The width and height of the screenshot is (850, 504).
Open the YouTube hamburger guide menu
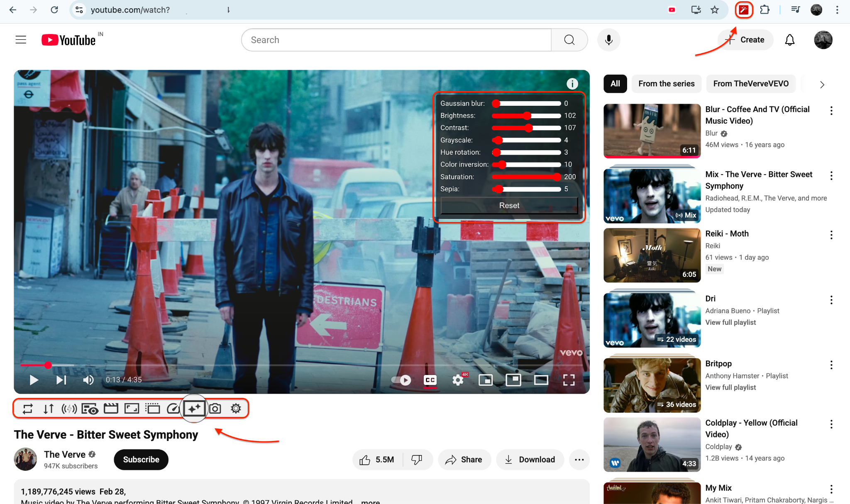[x=21, y=40]
